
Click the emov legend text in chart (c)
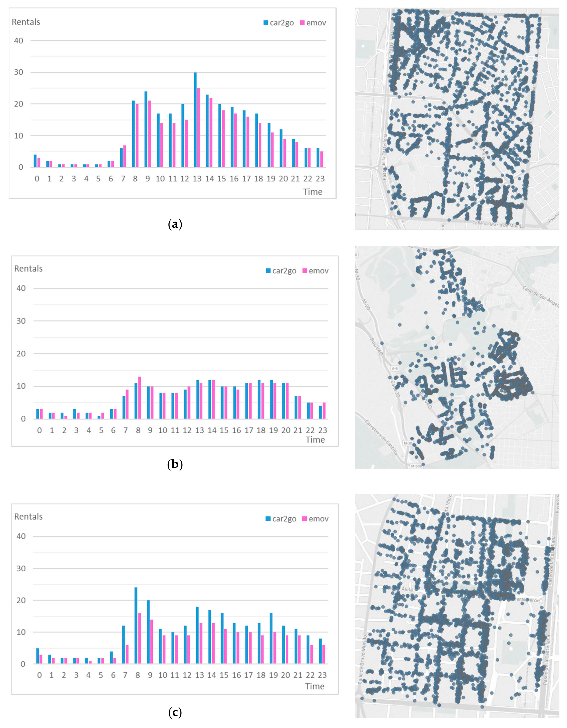pos(318,519)
